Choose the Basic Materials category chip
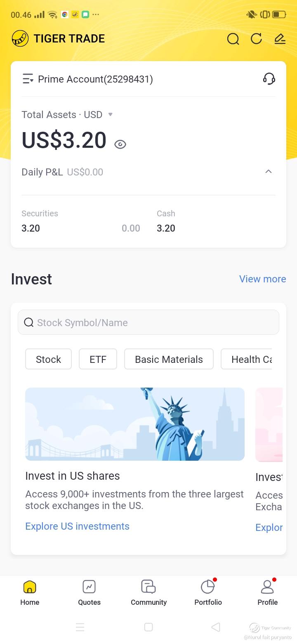This screenshot has height=644, width=297. (169, 359)
